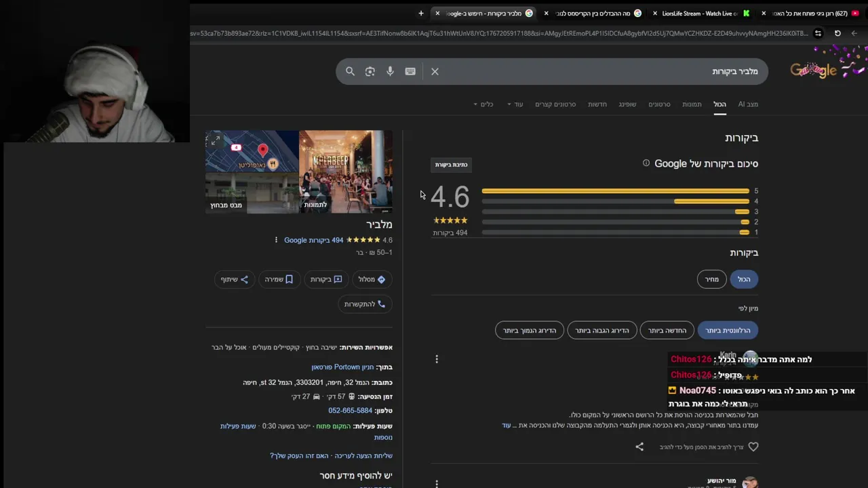This screenshot has height=488, width=868.
Task: Open 494 ביקורות Google link
Action: point(313,240)
